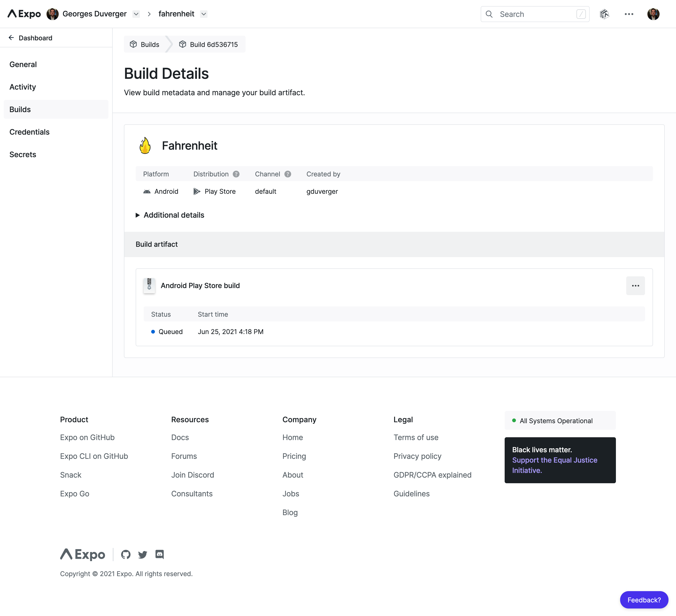Open the Twitter icon in the footer
The height and width of the screenshot is (616, 676).
(x=142, y=554)
